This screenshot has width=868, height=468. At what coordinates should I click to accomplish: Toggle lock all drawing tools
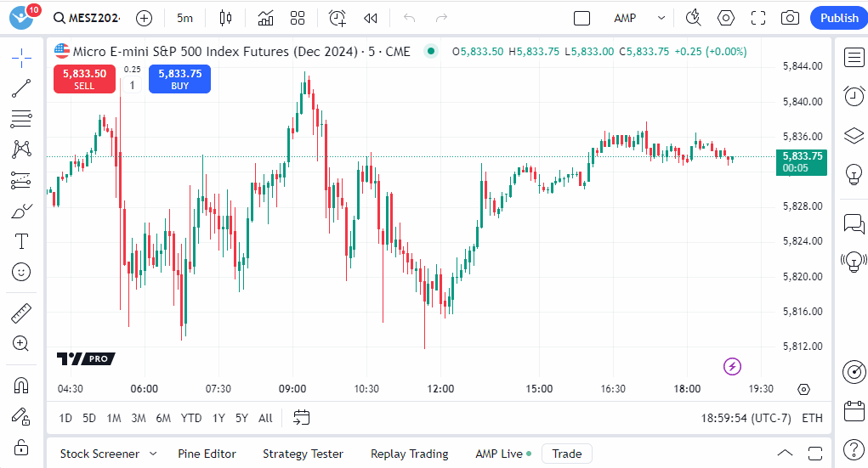click(21, 447)
